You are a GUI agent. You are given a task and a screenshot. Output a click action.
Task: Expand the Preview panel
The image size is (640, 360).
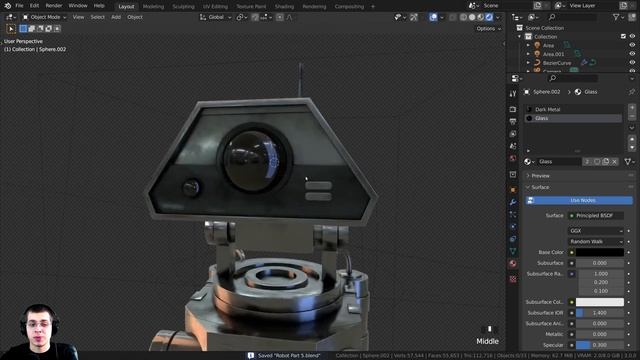tap(540, 176)
